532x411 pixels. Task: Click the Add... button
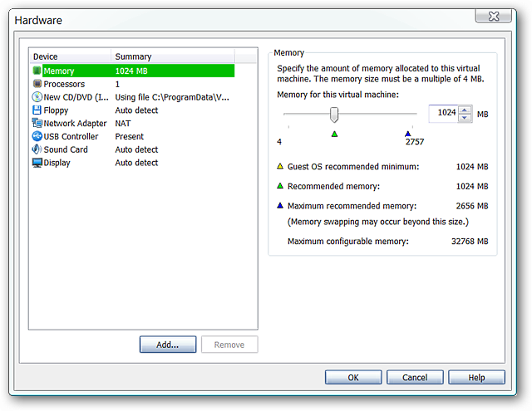168,345
